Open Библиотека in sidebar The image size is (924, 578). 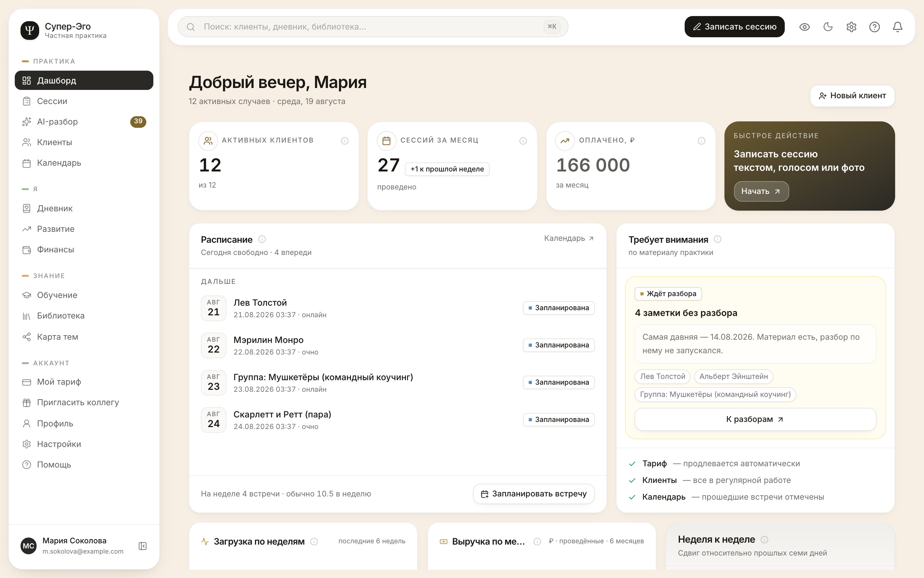click(84, 316)
